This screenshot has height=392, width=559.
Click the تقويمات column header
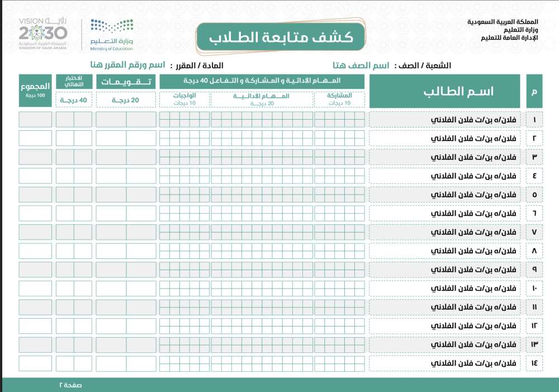(x=126, y=82)
